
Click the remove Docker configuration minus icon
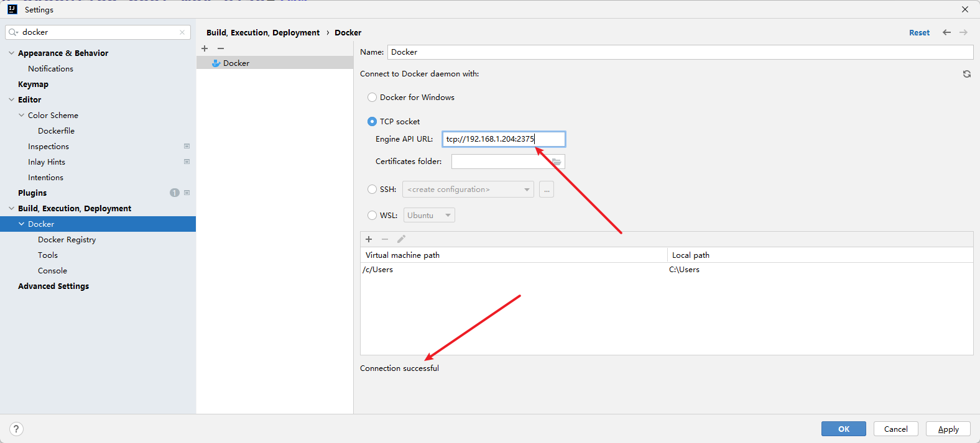(221, 48)
